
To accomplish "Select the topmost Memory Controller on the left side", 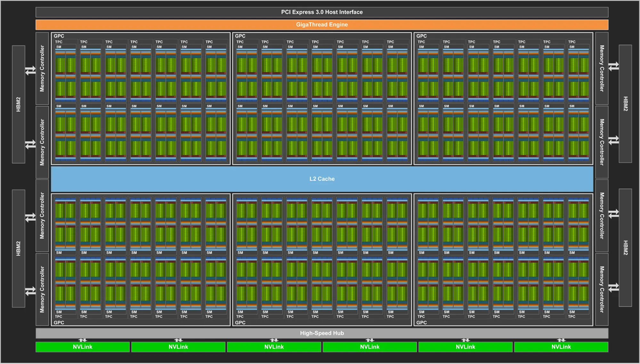I will pyautogui.click(x=42, y=69).
